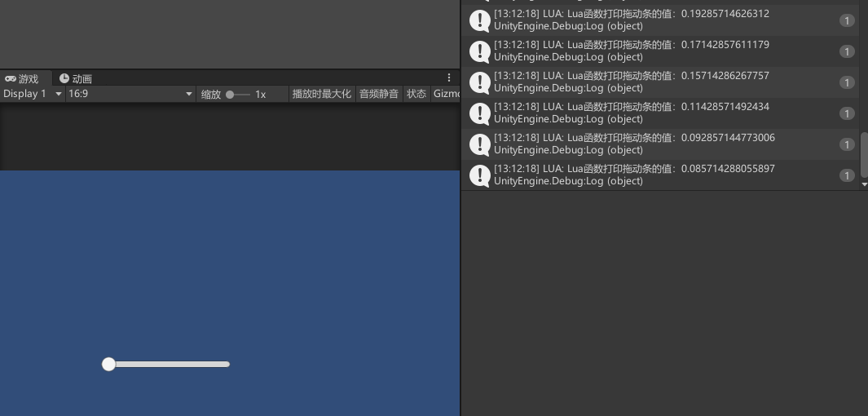The width and height of the screenshot is (868, 416).
Task: Open the Gizmos dropdown
Action: [446, 94]
